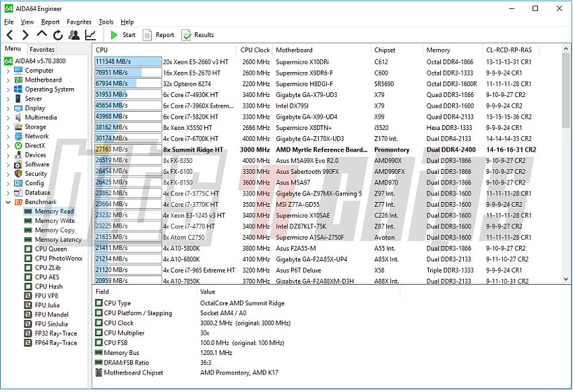Sort by the Memory column header
The width and height of the screenshot is (573, 392).
(453, 50)
